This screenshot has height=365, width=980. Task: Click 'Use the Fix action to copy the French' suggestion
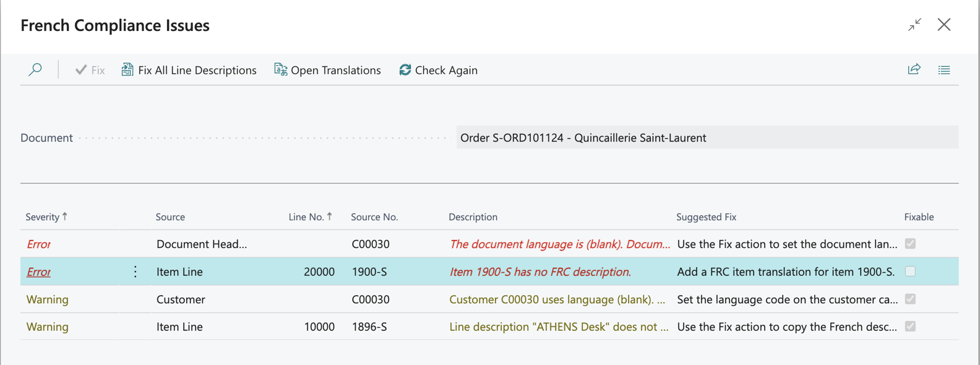point(787,326)
